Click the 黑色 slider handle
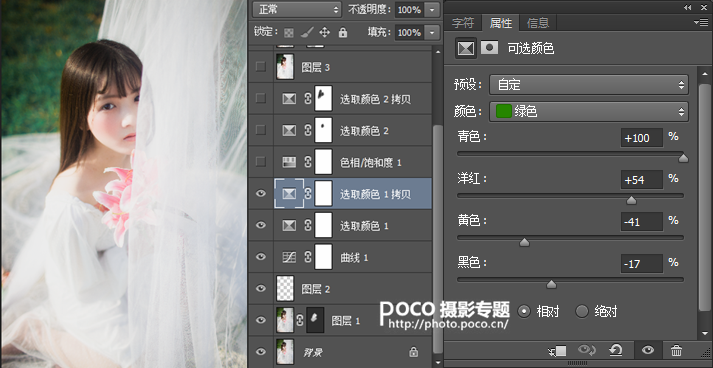 (x=551, y=284)
